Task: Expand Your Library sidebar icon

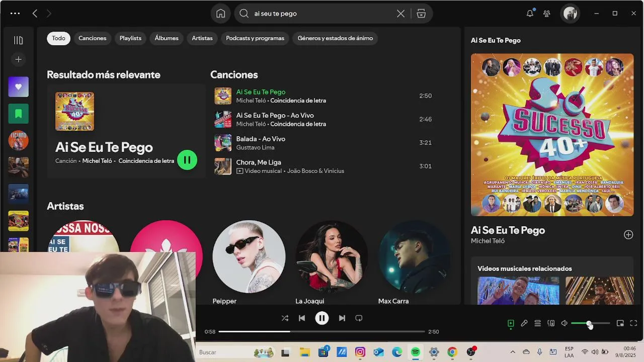Action: click(x=19, y=40)
